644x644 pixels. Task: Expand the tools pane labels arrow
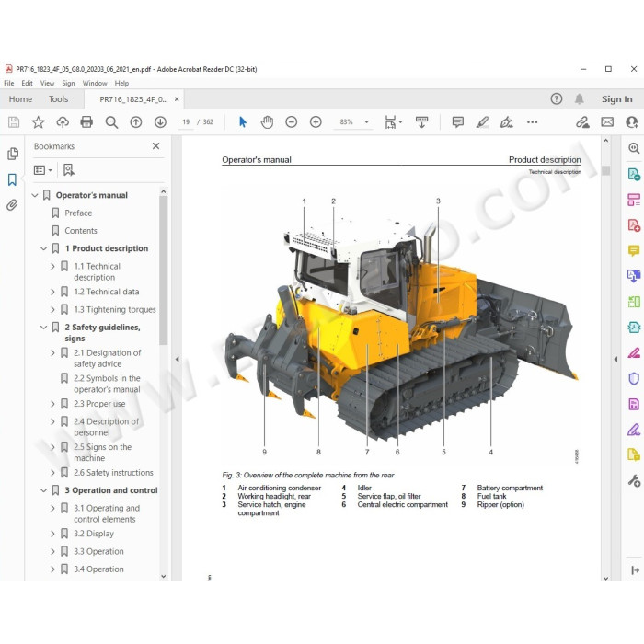pos(635,570)
